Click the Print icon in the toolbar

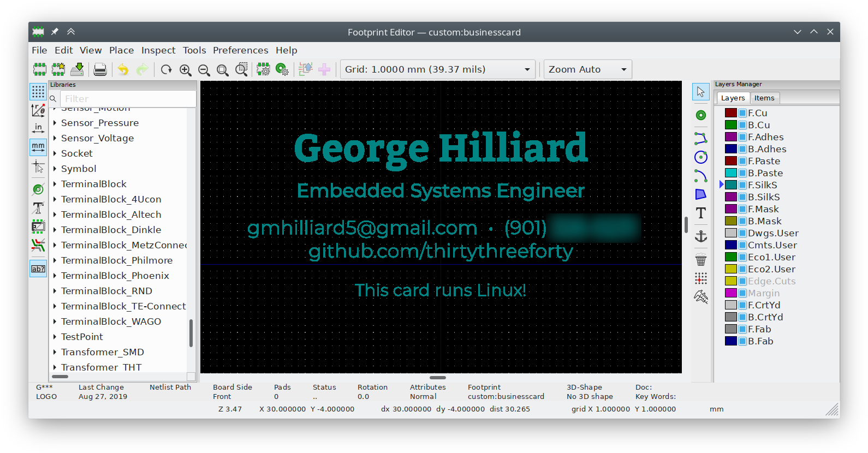100,69
